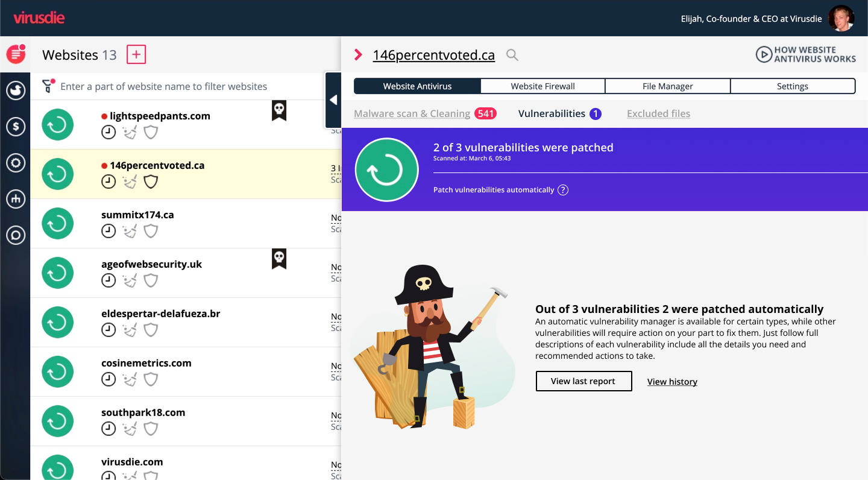Toggle clock schedule for 146percentvoted.ca

[108, 182]
